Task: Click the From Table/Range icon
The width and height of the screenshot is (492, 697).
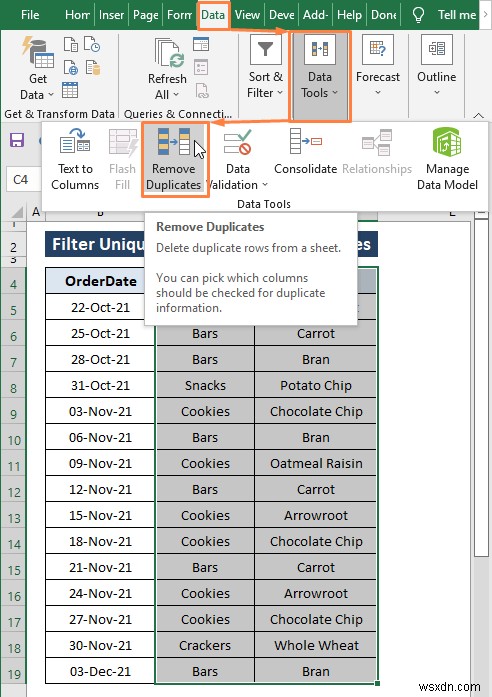Action: tap(70, 90)
